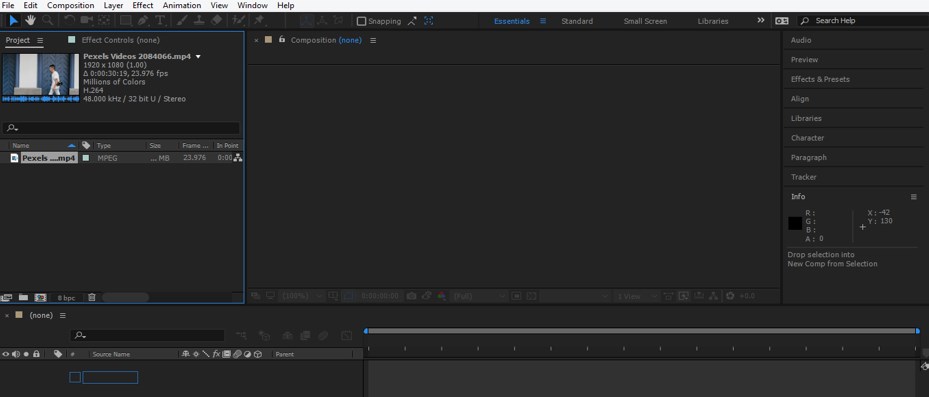The width and height of the screenshot is (929, 397).
Task: Toggle the audio speaker column switch in timeline
Action: 15,354
